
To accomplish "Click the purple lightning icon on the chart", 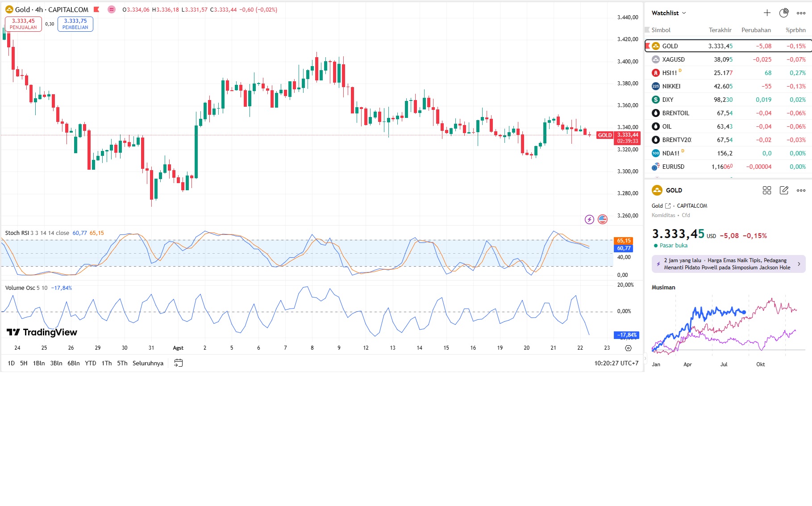I will pos(589,219).
